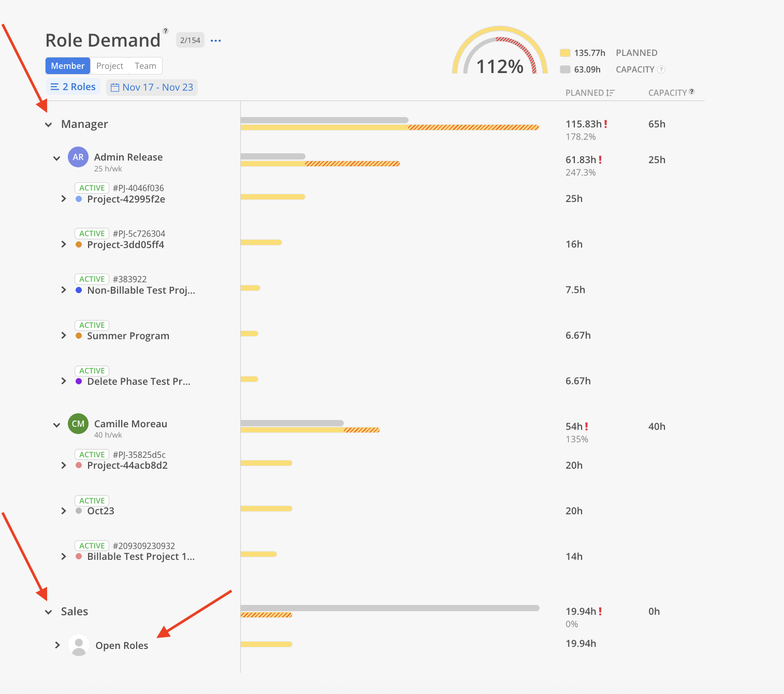The width and height of the screenshot is (784, 694).
Task: Expand the Oct23 project row
Action: coord(64,511)
